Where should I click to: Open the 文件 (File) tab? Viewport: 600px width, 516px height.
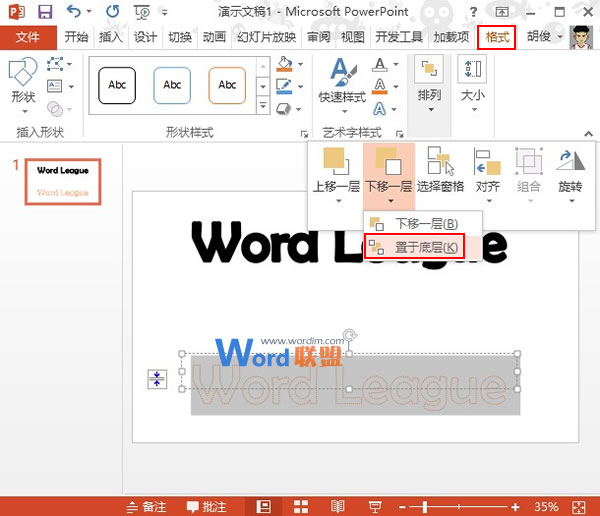tap(28, 37)
